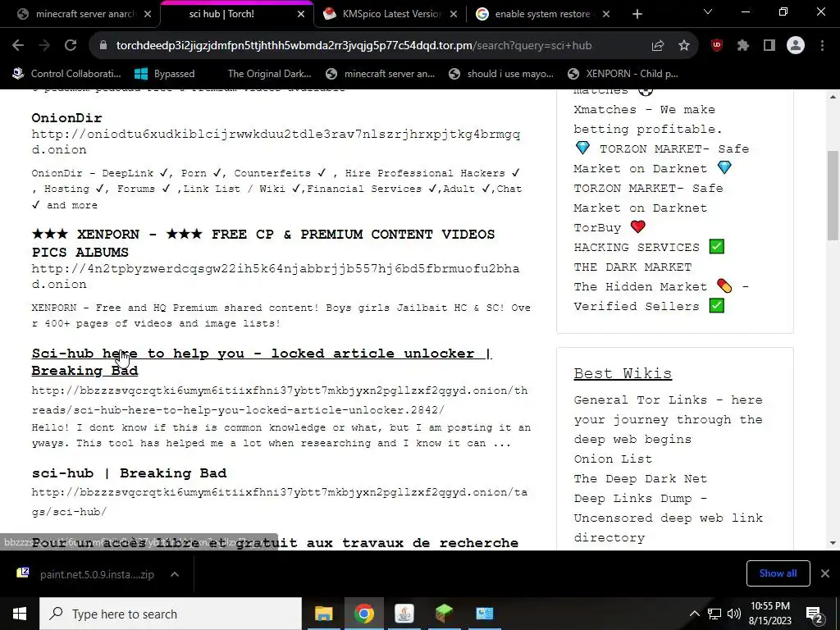Open the tab search chevron
Viewport: 840px width, 630px height.
[708, 11]
